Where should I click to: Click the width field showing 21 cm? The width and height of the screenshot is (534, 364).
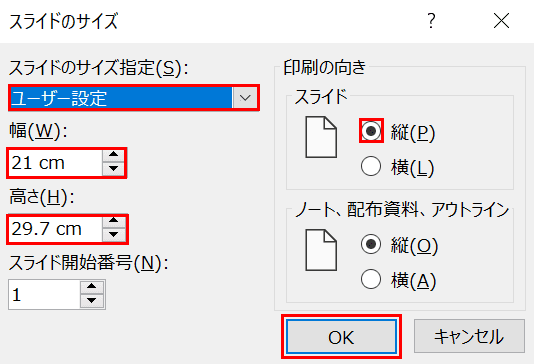(56, 163)
